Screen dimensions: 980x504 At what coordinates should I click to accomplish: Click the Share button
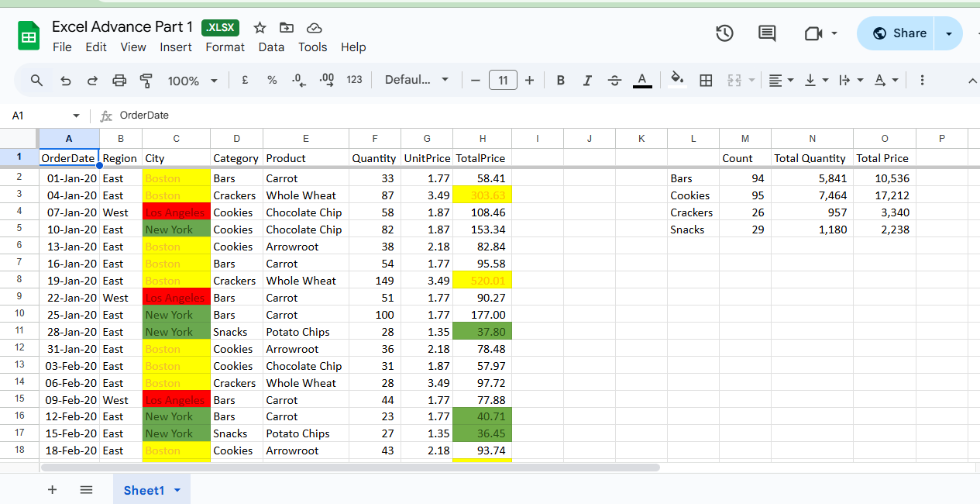[899, 33]
